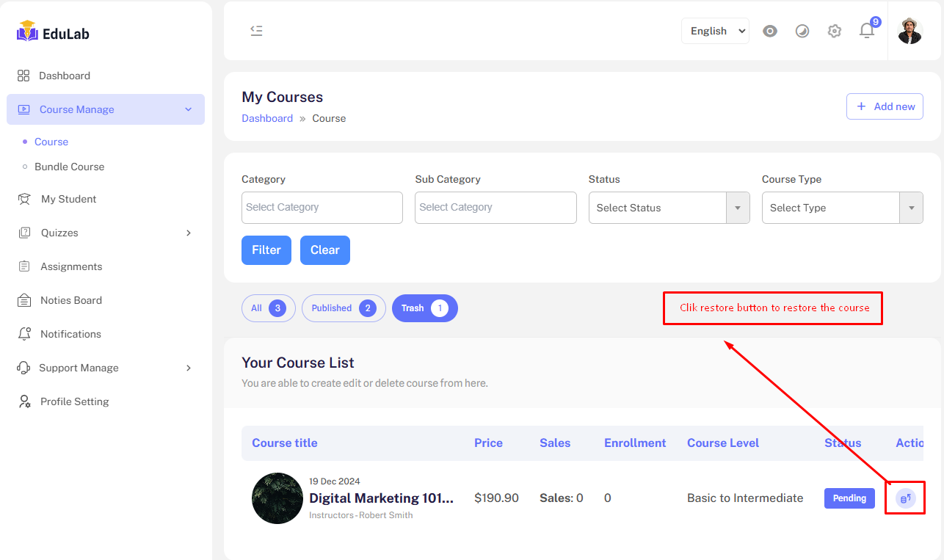The width and height of the screenshot is (944, 560).
Task: Click the EduLab logo
Action: [53, 33]
